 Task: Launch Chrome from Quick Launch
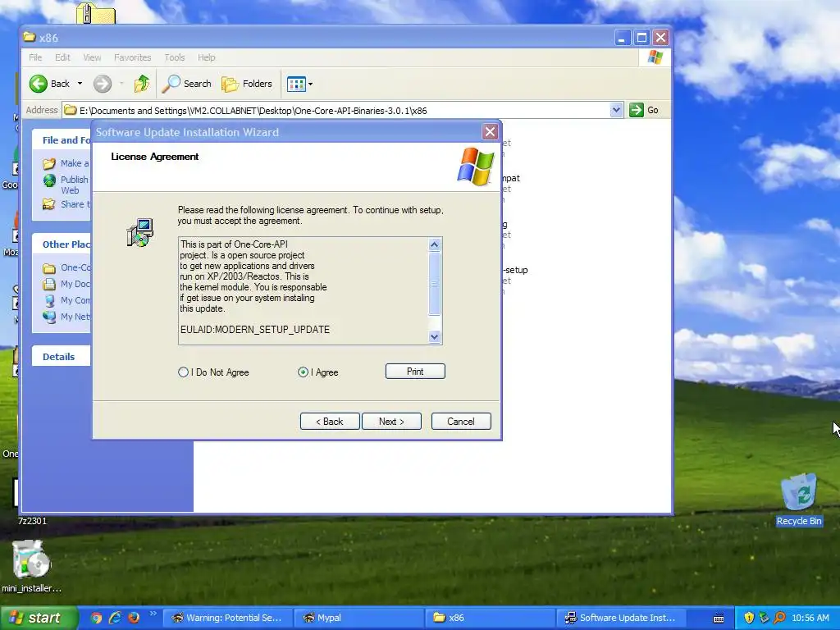(x=97, y=618)
